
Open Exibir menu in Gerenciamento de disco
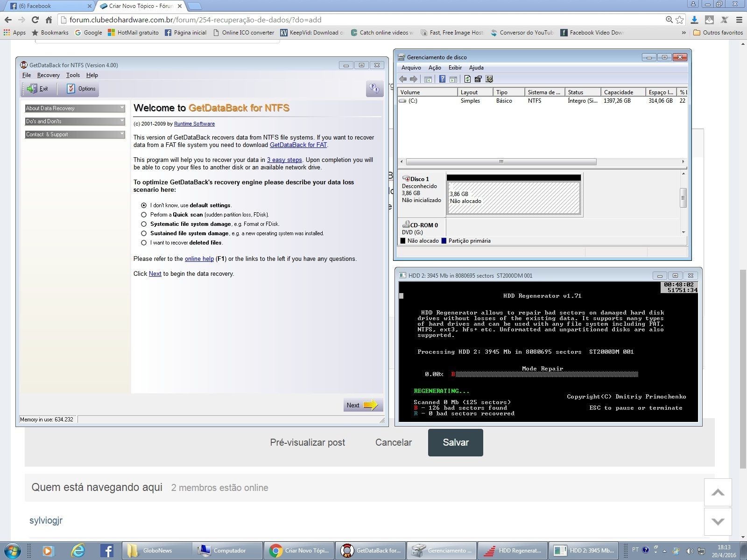coord(455,68)
